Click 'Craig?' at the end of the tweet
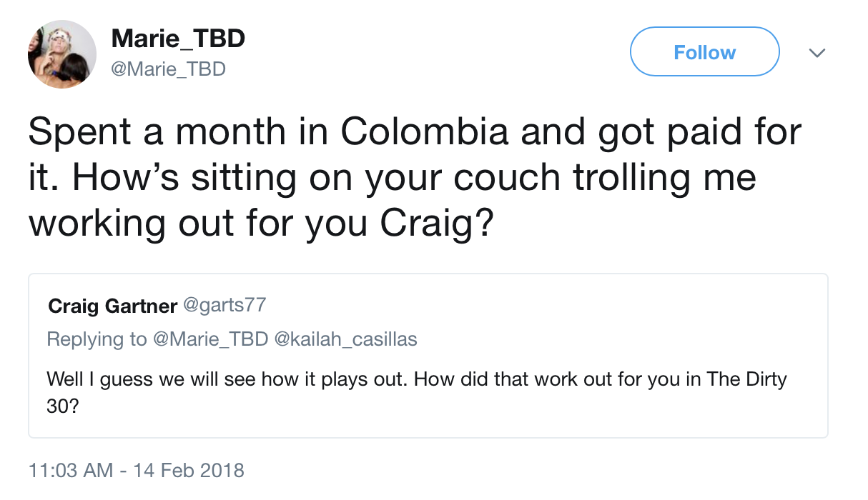The height and width of the screenshot is (500, 868). (437, 225)
